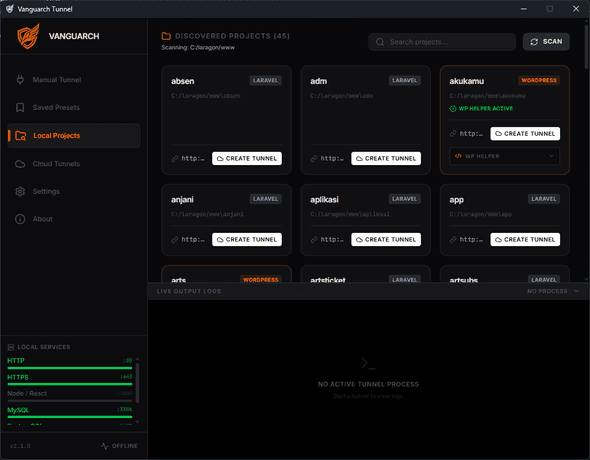The height and width of the screenshot is (460, 590).
Task: Expand the WP HELPER dropdown in akukamu
Action: [x=505, y=156]
